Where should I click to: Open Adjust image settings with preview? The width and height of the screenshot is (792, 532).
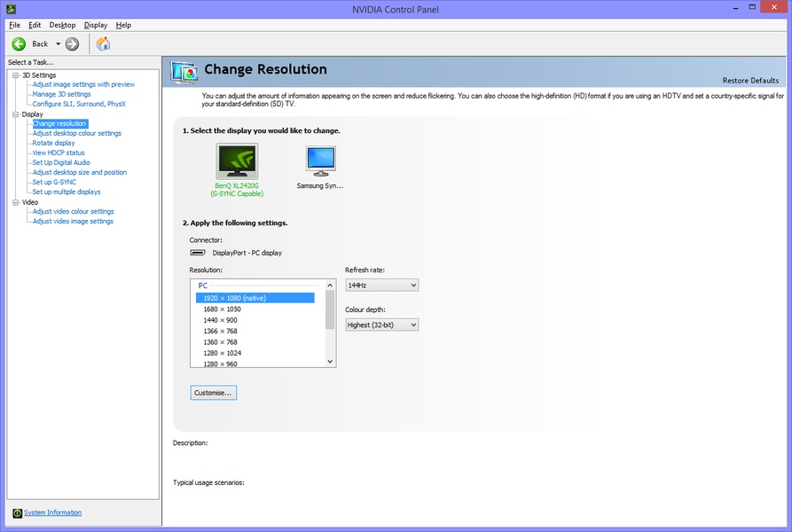coord(83,84)
